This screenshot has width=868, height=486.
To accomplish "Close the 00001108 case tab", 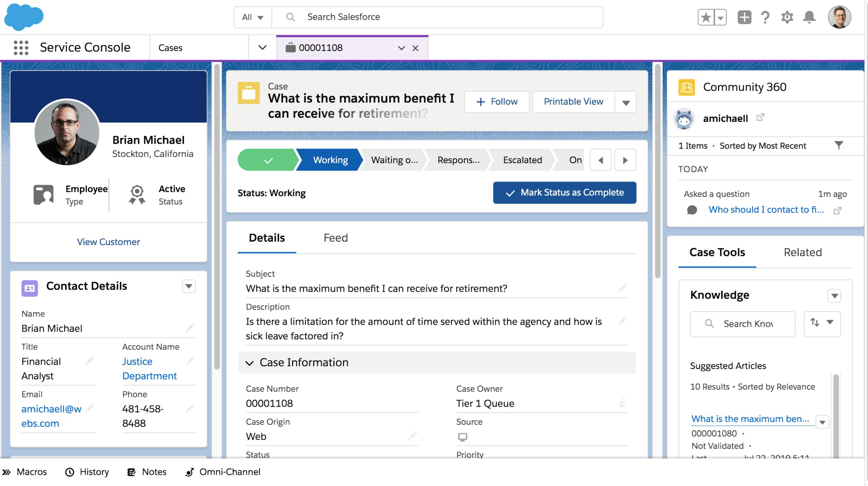I will 415,48.
